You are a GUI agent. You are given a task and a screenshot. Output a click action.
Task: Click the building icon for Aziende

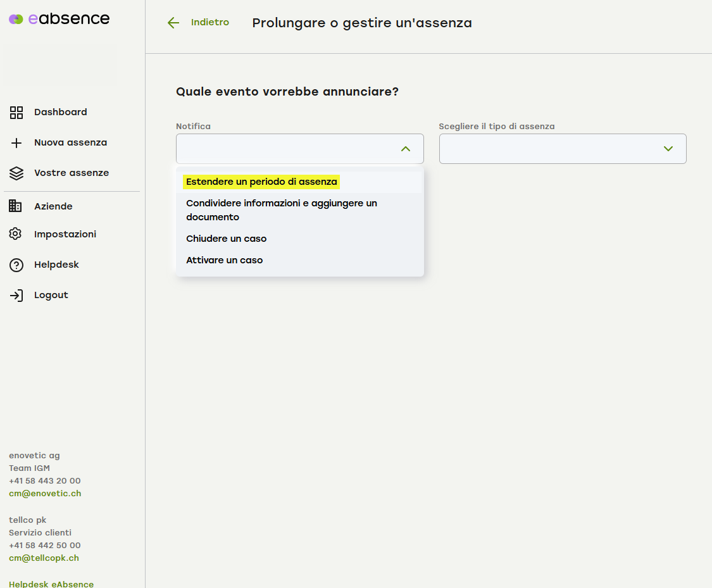tap(16, 206)
